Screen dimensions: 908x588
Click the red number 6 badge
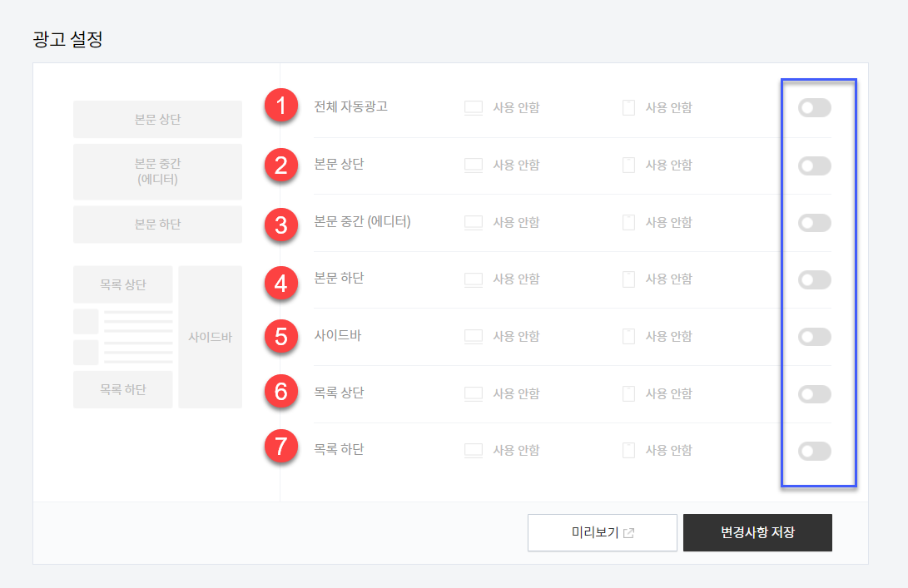(280, 394)
